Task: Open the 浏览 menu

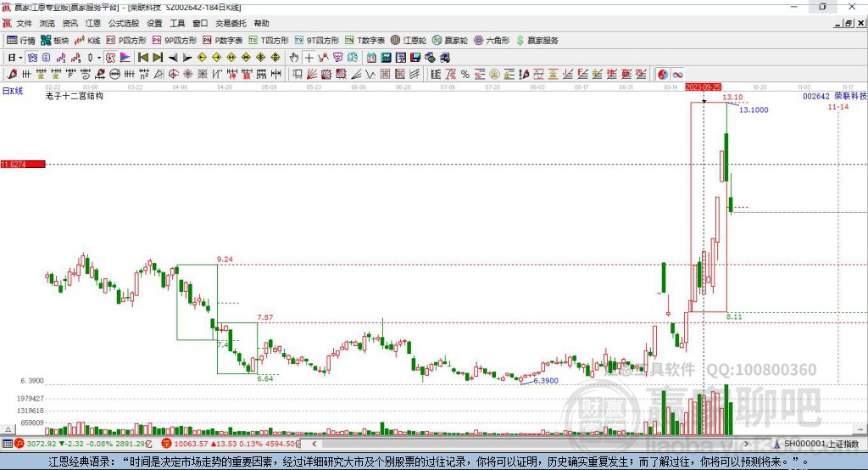Action: (x=47, y=23)
